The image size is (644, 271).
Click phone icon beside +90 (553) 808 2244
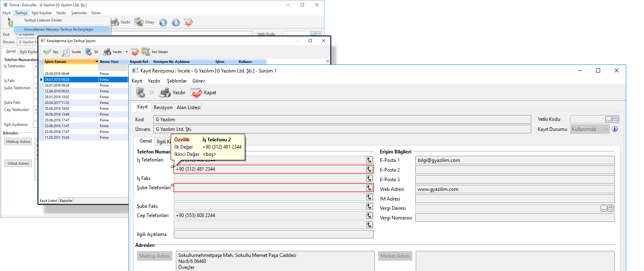pos(369,215)
